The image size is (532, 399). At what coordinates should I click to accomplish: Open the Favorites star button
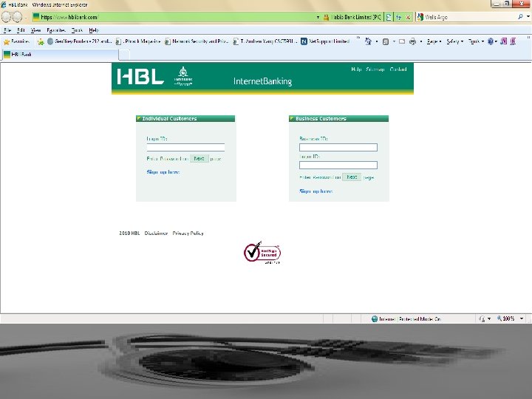(x=16, y=41)
